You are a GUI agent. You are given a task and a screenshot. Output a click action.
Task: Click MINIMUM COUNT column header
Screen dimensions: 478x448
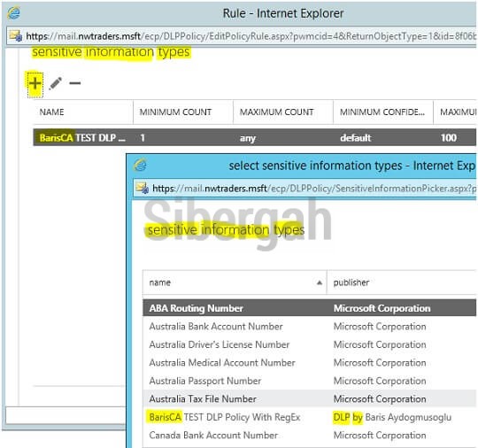[x=183, y=112]
